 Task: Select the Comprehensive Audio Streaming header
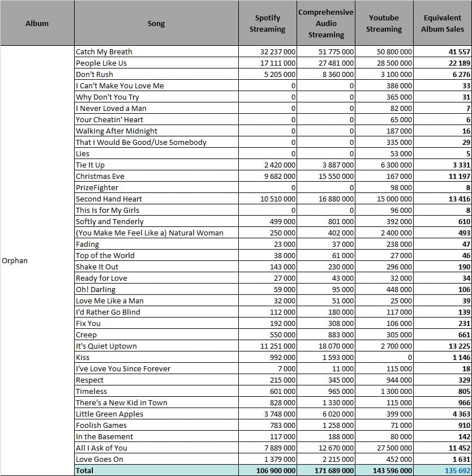(326, 23)
